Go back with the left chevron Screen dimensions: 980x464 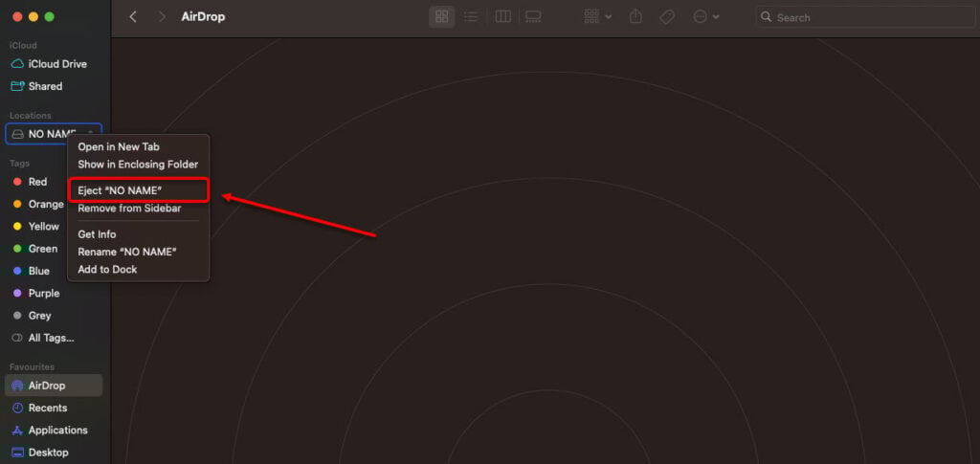pyautogui.click(x=132, y=17)
